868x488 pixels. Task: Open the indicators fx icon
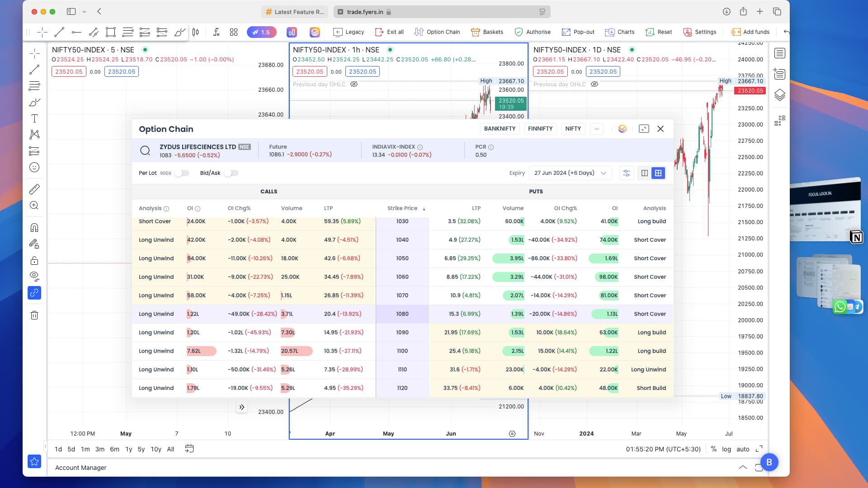[216, 32]
